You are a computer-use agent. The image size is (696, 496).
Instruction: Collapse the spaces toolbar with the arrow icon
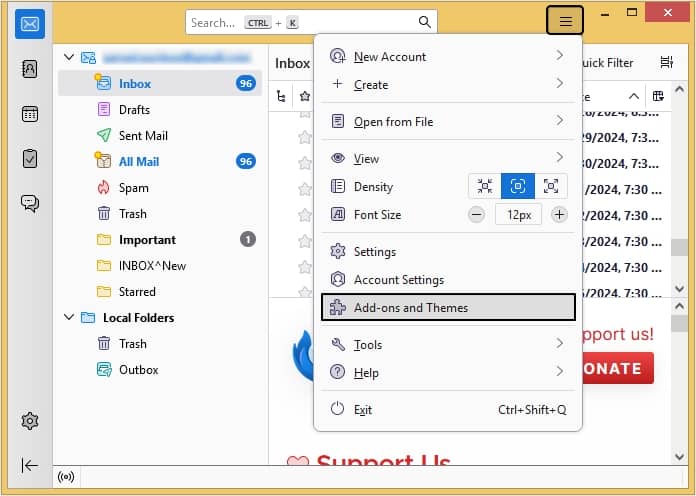(30, 465)
